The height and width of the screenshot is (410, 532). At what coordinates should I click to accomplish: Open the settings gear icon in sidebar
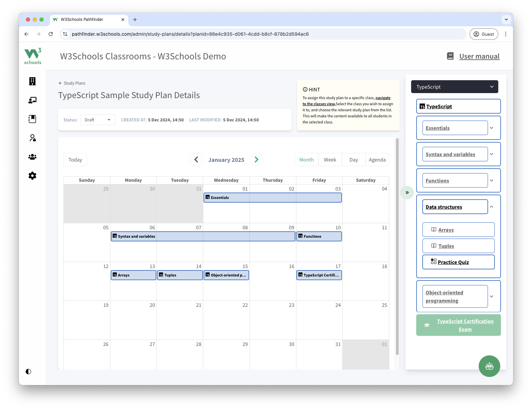pyautogui.click(x=32, y=176)
